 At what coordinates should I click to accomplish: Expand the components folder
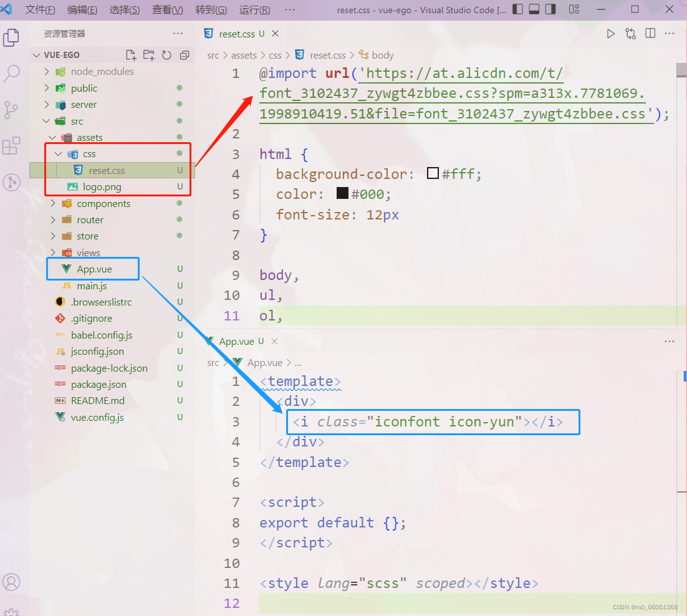point(52,203)
